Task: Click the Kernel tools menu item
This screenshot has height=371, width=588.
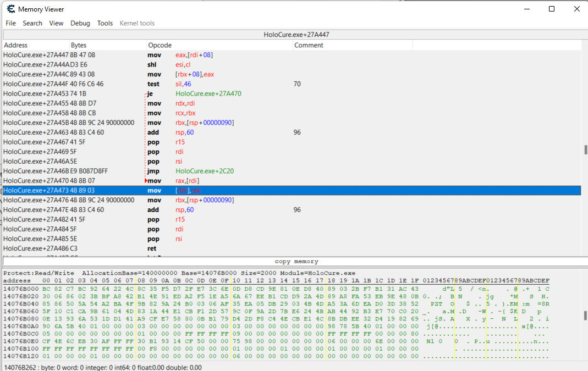Action: 137,23
